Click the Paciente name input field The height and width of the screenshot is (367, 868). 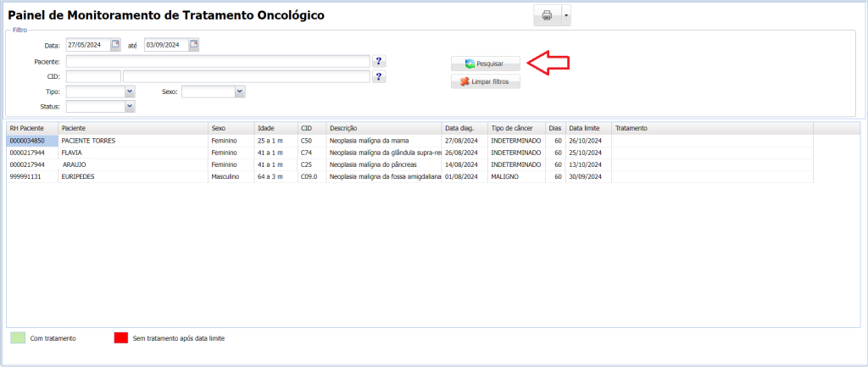218,61
